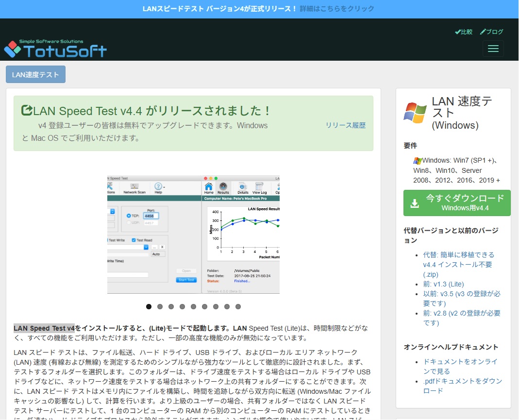Open the 前: v1.3 (Lite) link

click(443, 284)
